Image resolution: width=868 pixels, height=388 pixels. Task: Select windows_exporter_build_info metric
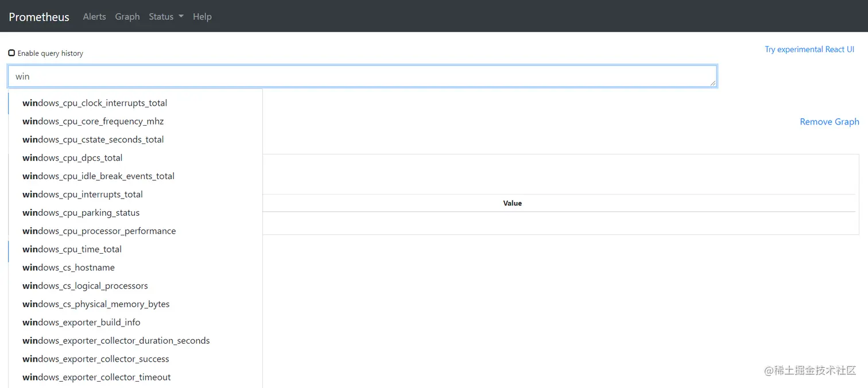point(136,323)
